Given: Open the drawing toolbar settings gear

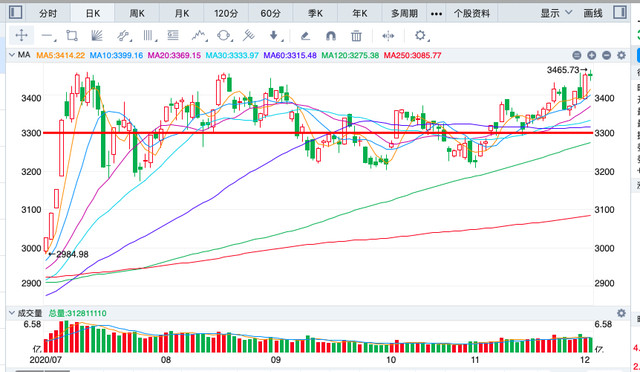Looking at the screenshot, I should point(420,36).
